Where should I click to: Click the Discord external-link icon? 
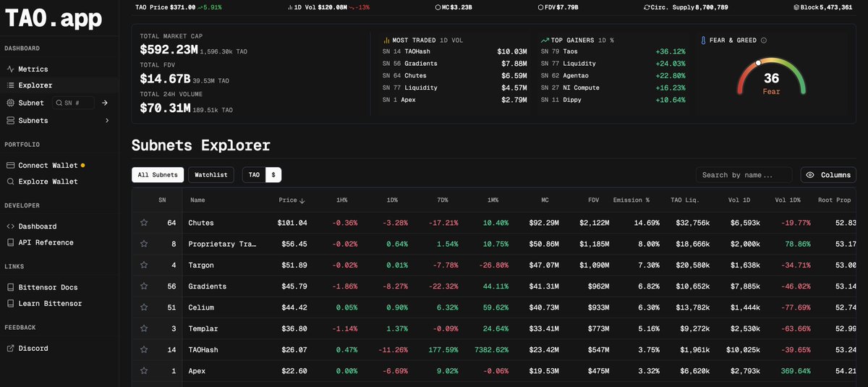coord(10,348)
